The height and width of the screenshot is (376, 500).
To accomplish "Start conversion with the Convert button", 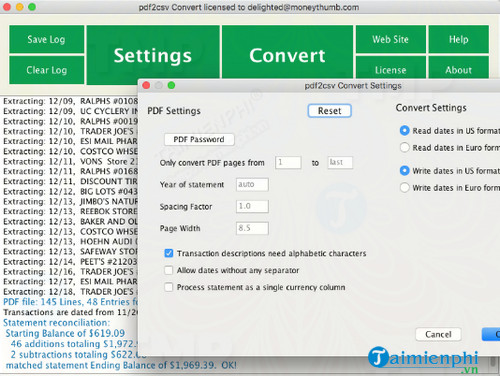I will [287, 53].
